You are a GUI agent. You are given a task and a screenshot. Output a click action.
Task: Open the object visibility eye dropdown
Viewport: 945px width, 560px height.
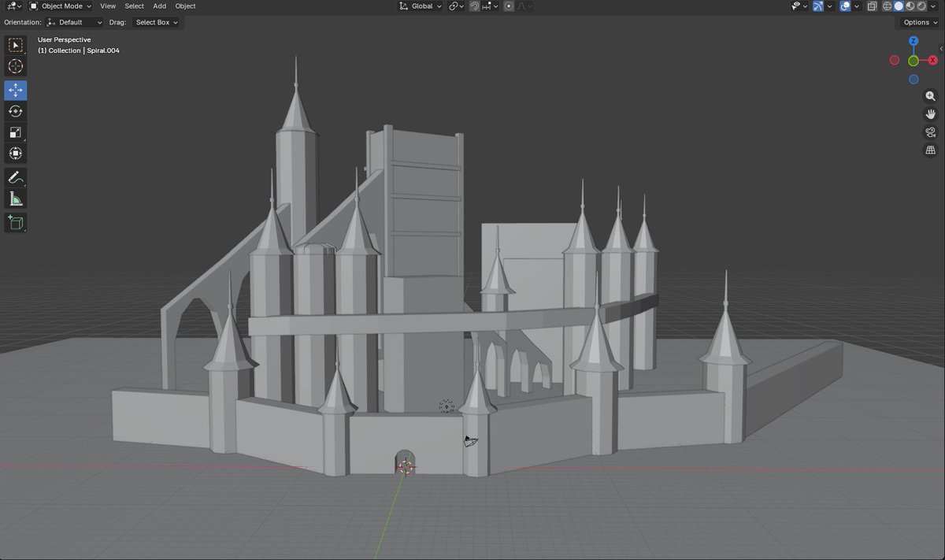799,6
